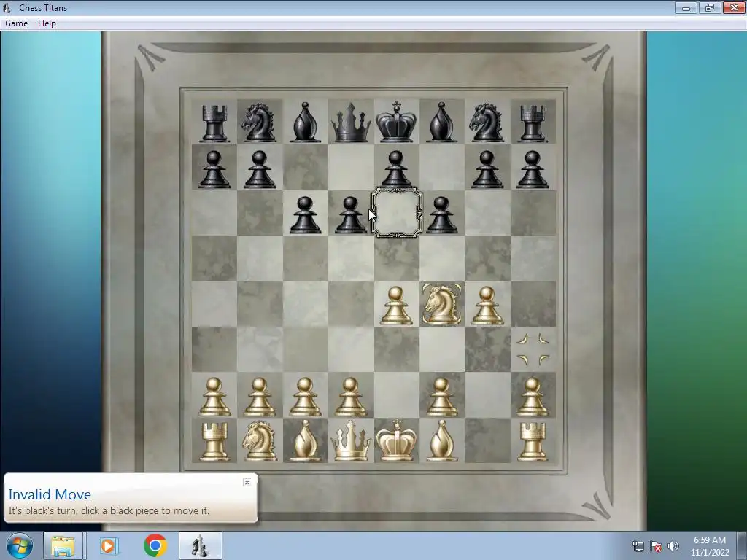
Task: Minimize the Chess Titans window
Action: coord(686,7)
